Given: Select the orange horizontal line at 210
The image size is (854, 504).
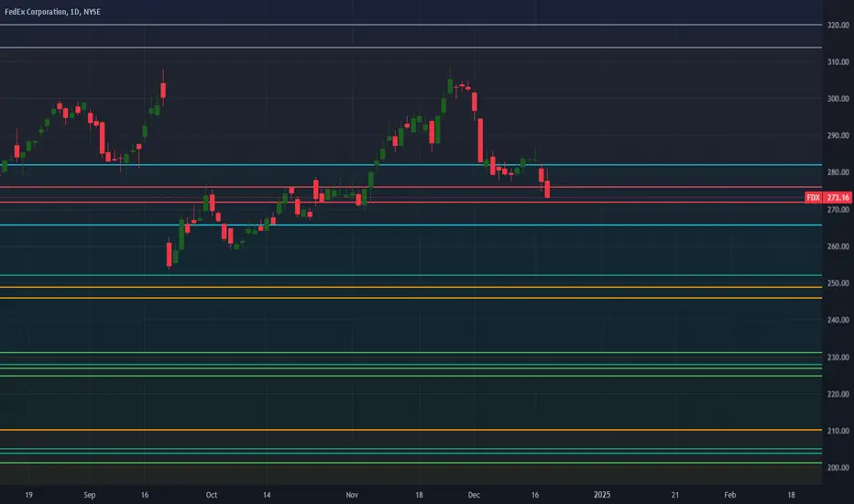Looking at the screenshot, I should pos(411,430).
